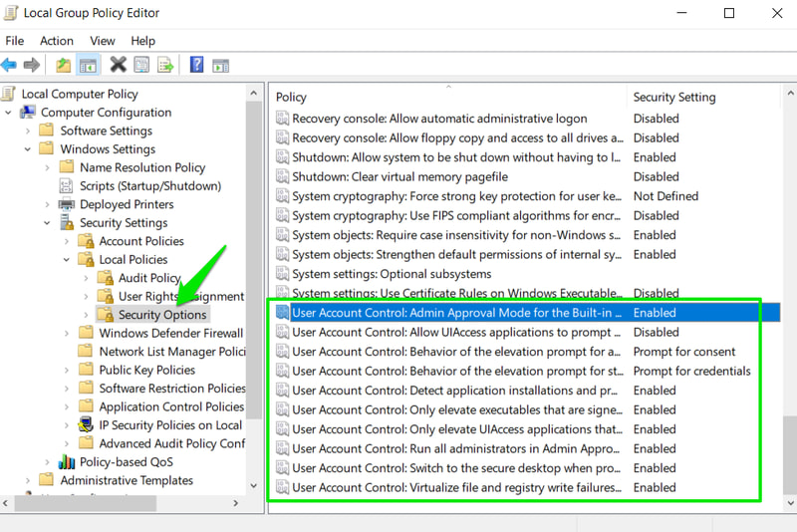
Task: Click the Administrative Templates folder icon
Action: click(x=47, y=479)
